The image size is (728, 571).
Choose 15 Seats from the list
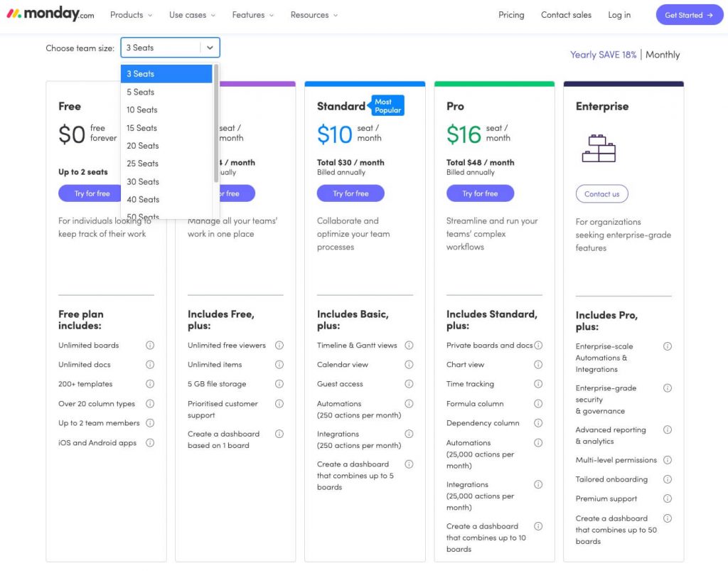166,128
